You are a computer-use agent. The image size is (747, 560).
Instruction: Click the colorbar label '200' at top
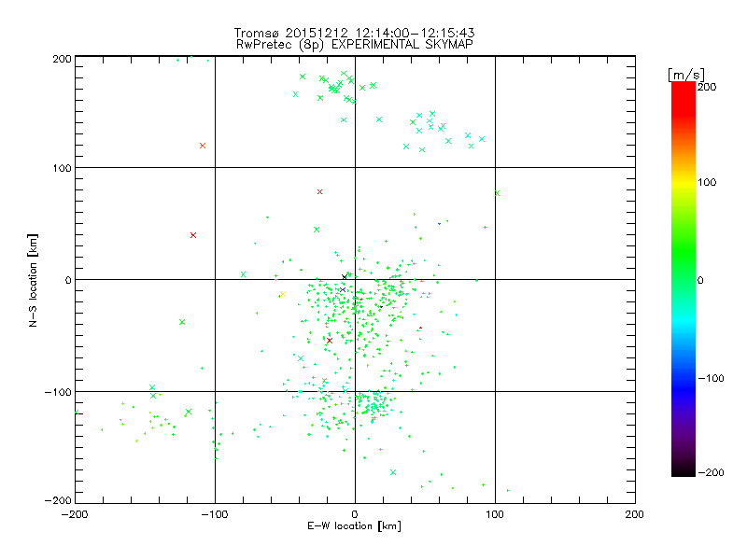click(707, 87)
